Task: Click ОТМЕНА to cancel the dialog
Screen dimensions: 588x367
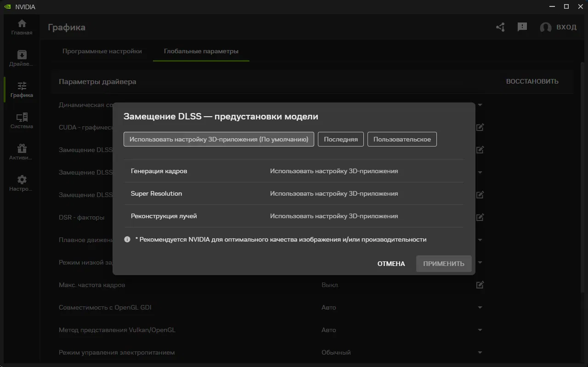Action: click(x=391, y=264)
